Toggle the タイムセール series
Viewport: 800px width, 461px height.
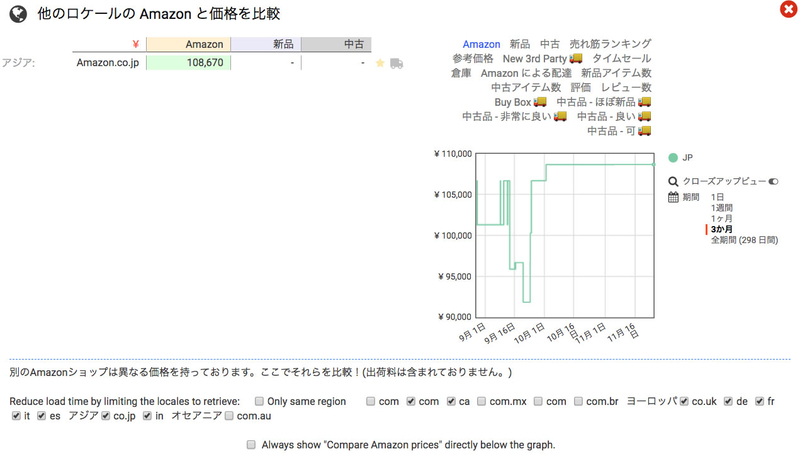[622, 59]
